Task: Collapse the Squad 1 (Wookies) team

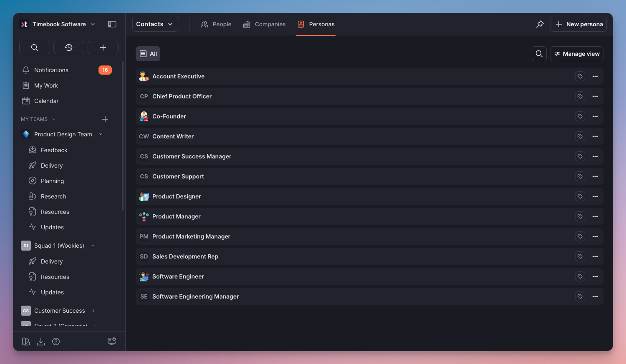Action: 93,246
